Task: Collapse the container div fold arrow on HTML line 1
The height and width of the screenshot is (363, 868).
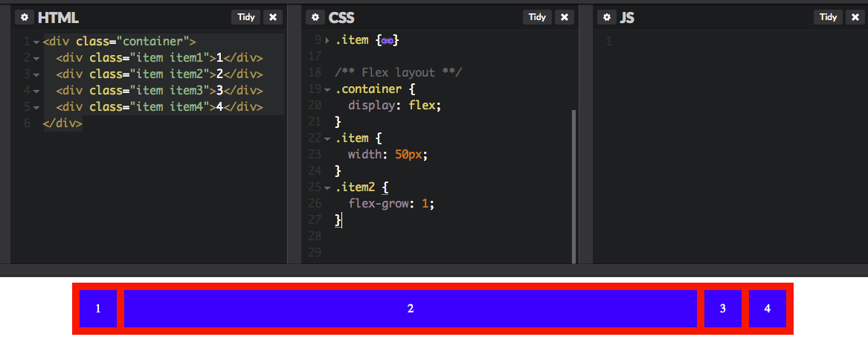Action: [x=36, y=42]
